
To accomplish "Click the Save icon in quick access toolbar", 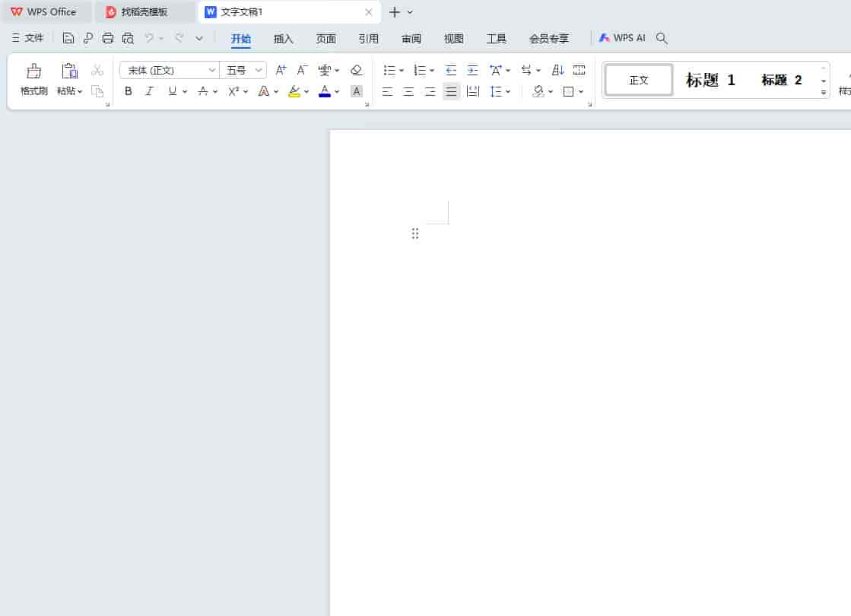I will [x=68, y=38].
